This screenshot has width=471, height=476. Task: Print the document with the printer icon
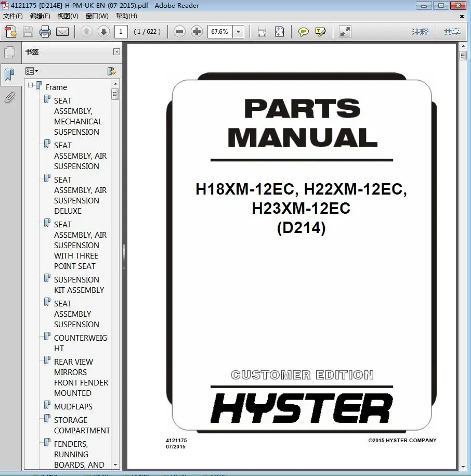[45, 32]
